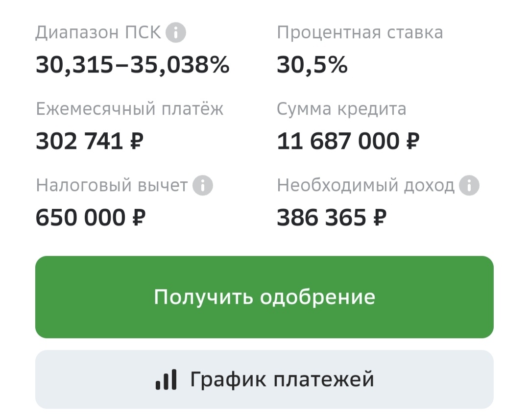Image resolution: width=529 pixels, height=420 pixels.
Task: Click the Ежемесячный платёж label
Action: (x=129, y=109)
